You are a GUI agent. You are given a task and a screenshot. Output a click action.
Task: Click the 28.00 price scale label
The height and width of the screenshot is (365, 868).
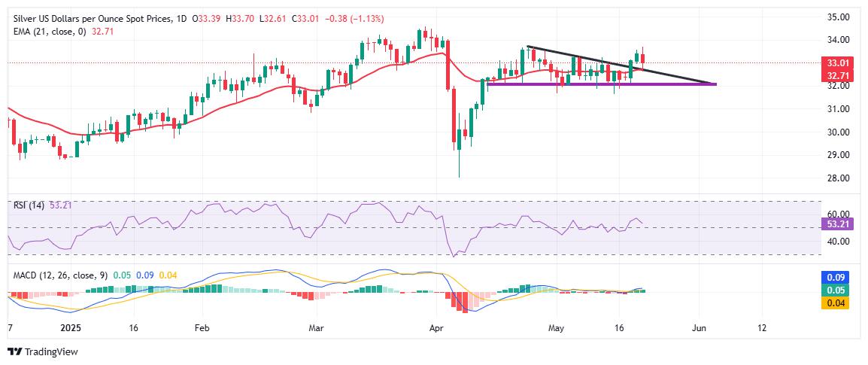[837, 178]
